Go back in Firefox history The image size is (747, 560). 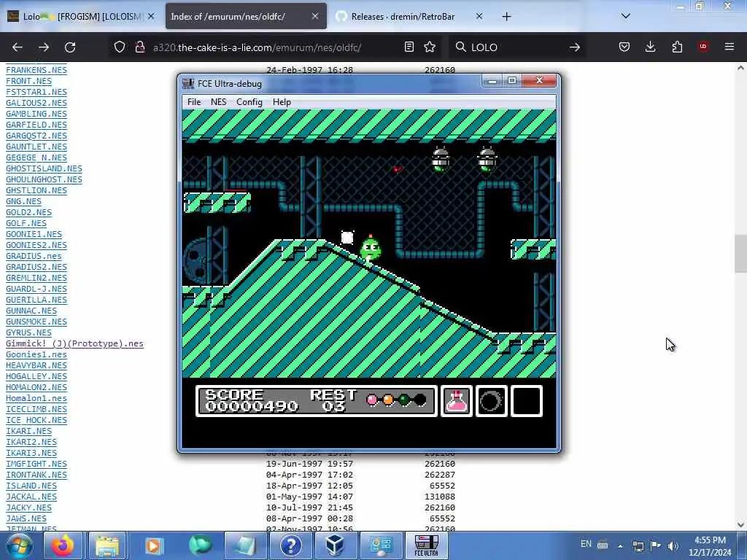[x=18, y=47]
